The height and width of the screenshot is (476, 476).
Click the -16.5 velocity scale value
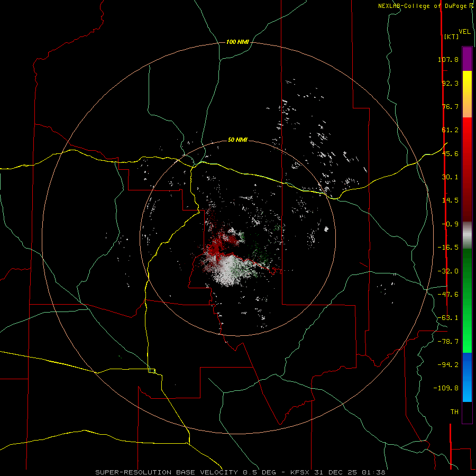(448, 248)
